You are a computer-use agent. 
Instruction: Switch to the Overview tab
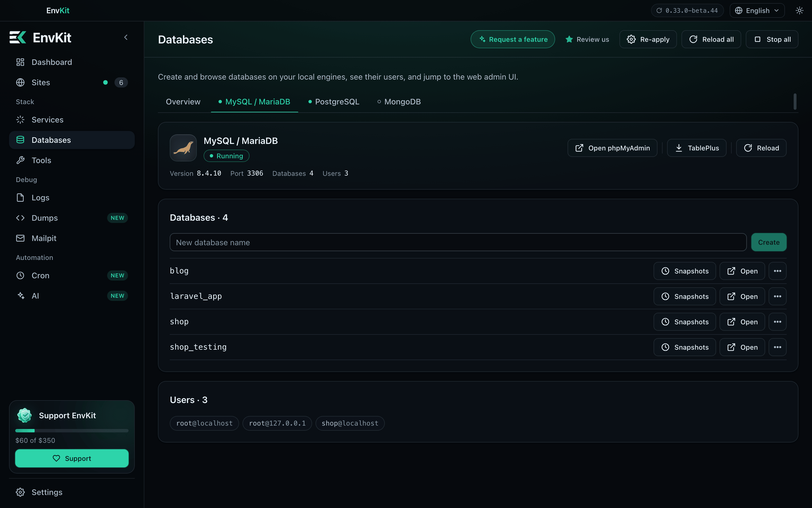click(x=183, y=102)
